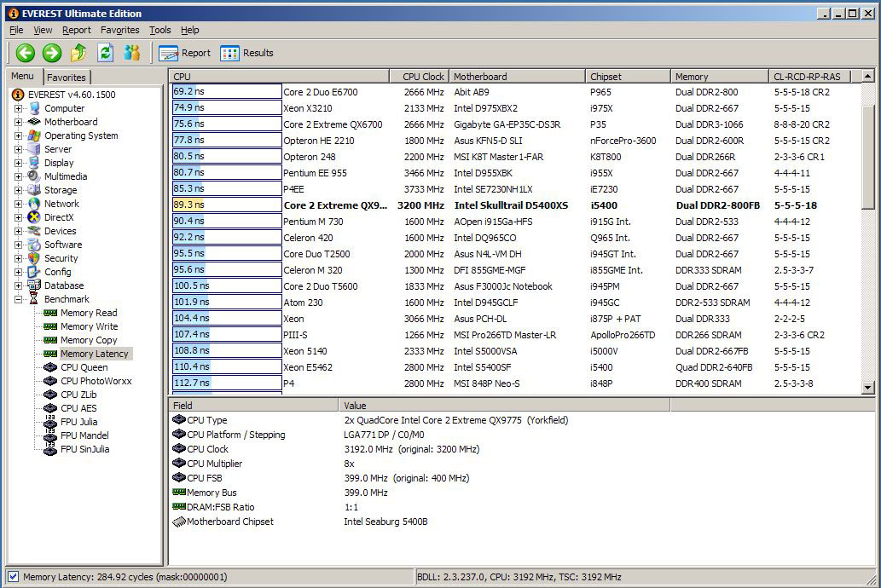Select the Atom 230 result row
The width and height of the screenshot is (881, 588).
pos(516,303)
